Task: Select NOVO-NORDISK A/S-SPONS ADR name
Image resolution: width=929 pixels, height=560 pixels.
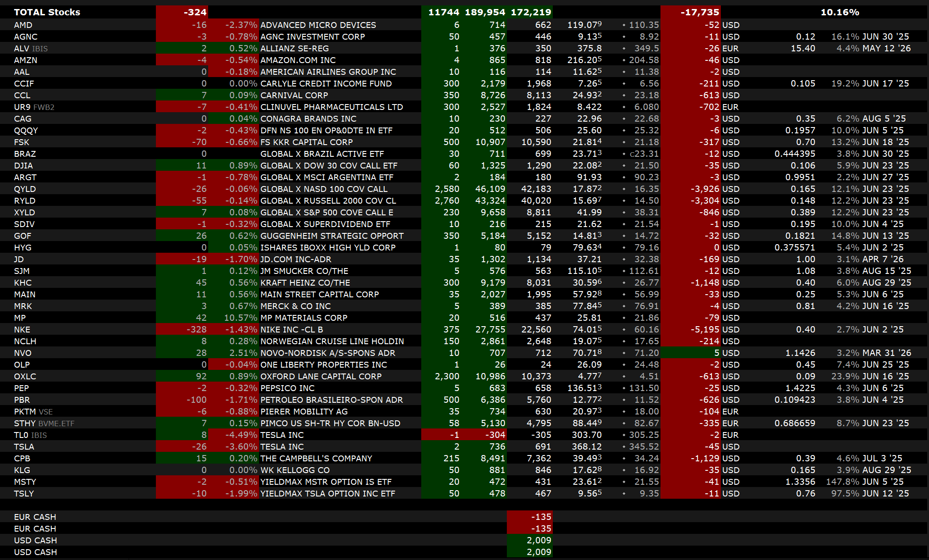Action: [328, 353]
